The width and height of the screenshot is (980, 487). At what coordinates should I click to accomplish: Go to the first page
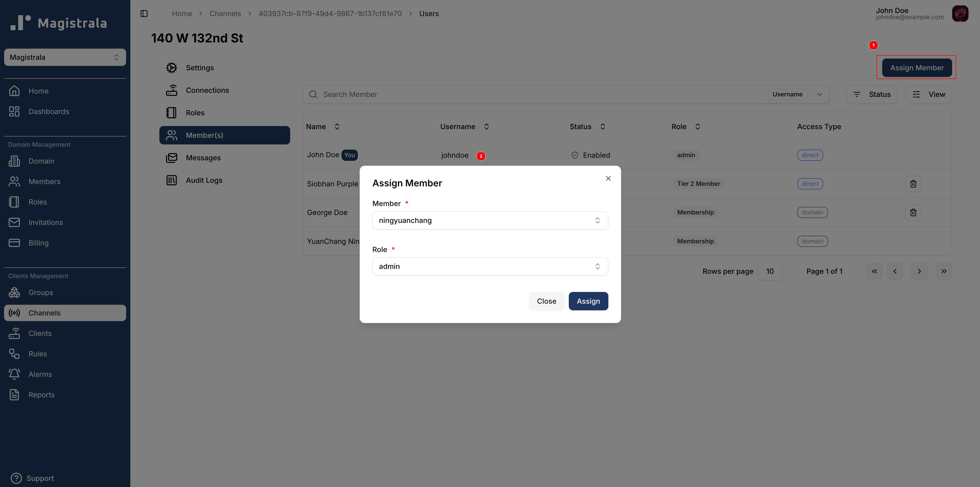(x=874, y=271)
